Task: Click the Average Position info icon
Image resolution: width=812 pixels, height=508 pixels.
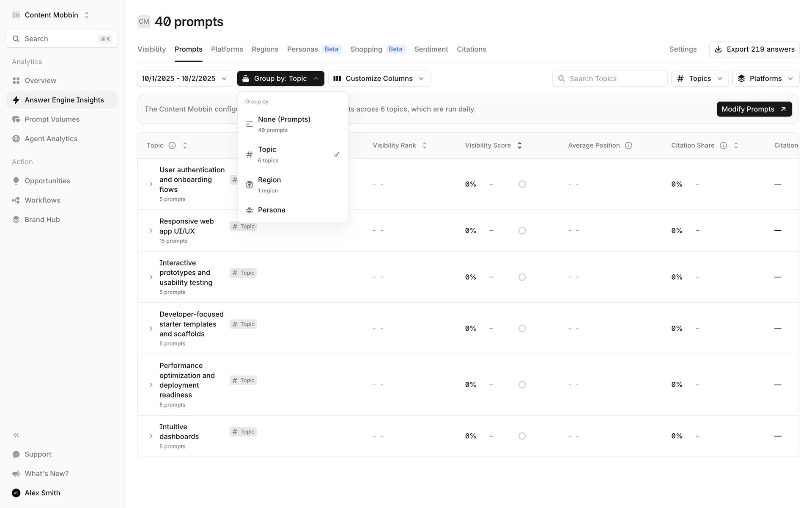Action: (x=628, y=145)
